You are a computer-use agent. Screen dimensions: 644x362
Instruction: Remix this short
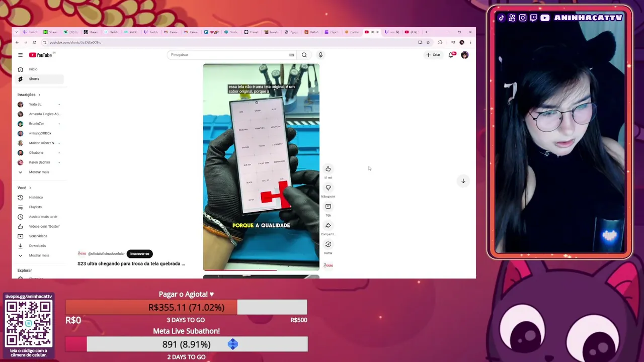tap(328, 244)
